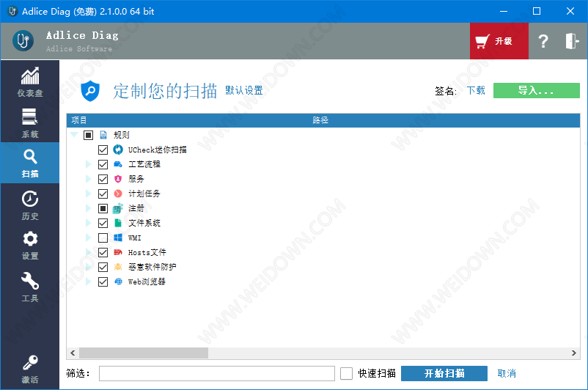
Task: Collapse the 规则 tree node
Action: (x=74, y=135)
